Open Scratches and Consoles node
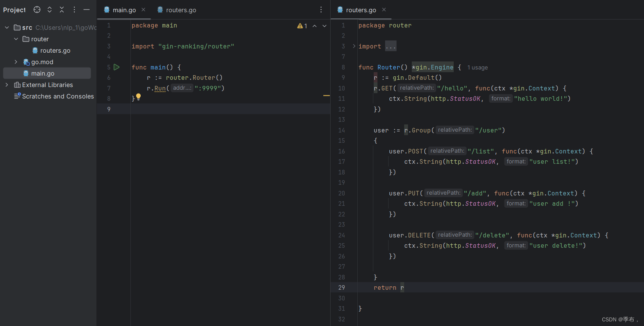 pyautogui.click(x=58, y=96)
